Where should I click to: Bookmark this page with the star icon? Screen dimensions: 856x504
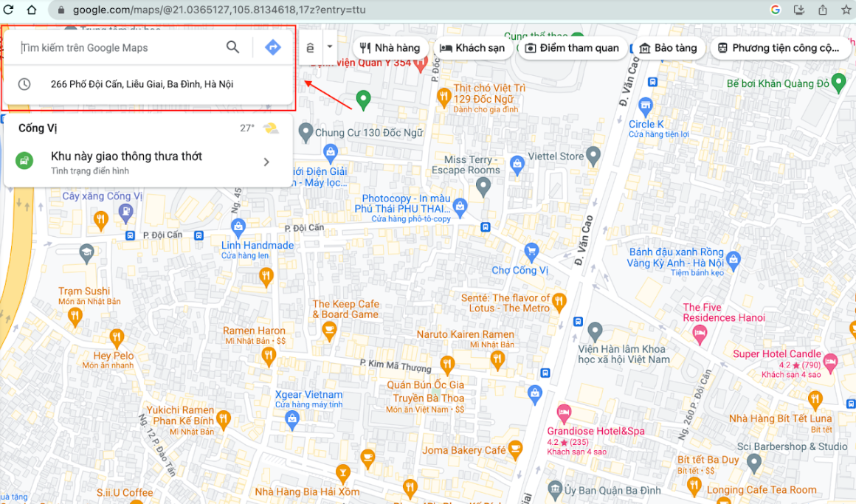pyautogui.click(x=846, y=10)
